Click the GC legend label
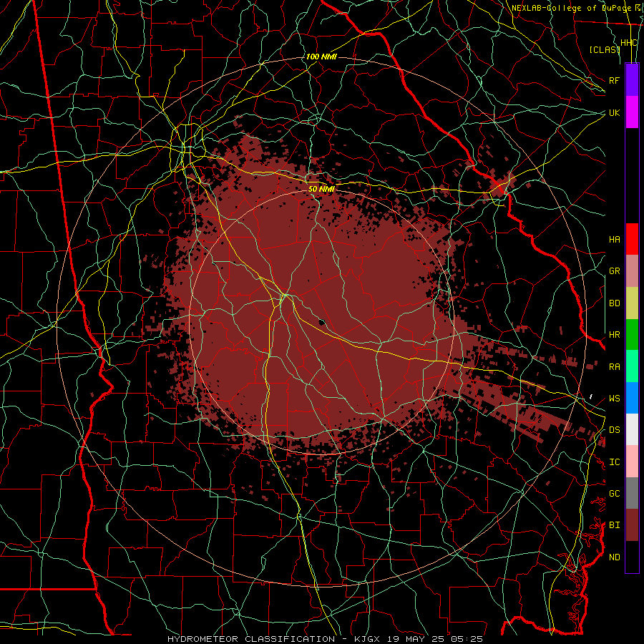 pos(614,494)
